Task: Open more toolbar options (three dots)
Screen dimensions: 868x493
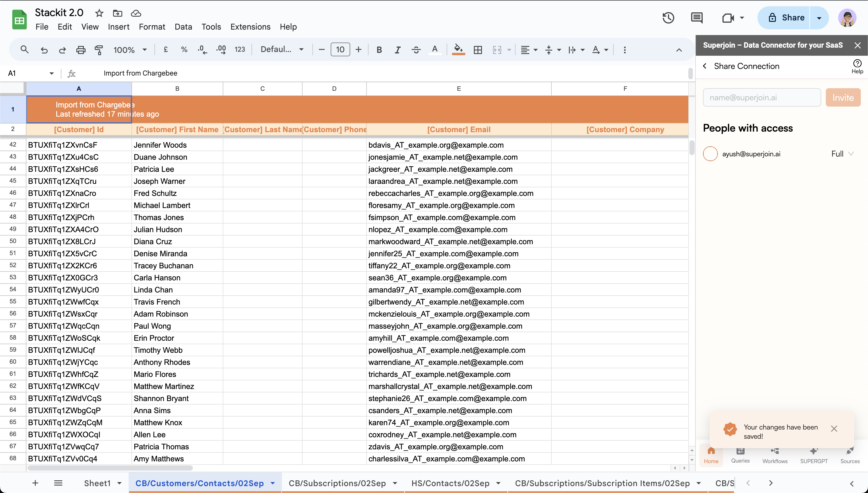Action: (x=624, y=50)
